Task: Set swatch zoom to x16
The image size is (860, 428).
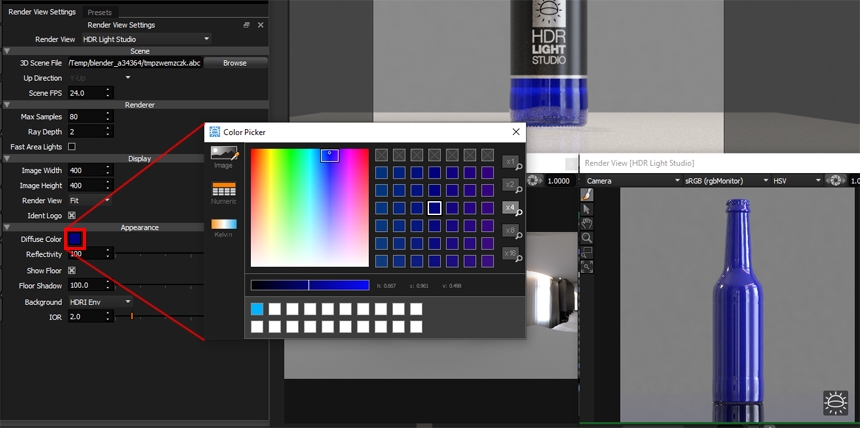Action: click(511, 254)
